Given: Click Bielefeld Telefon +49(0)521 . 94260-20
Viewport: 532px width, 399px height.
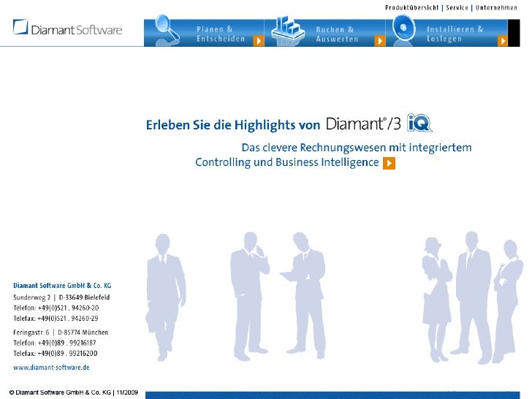Looking at the screenshot, I should (x=56, y=308).
